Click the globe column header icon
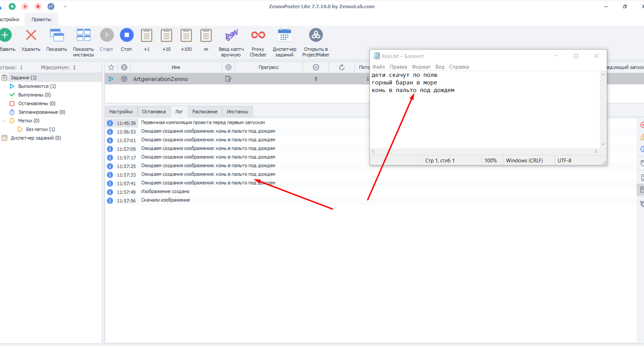This screenshot has height=346, width=644. coord(124,67)
